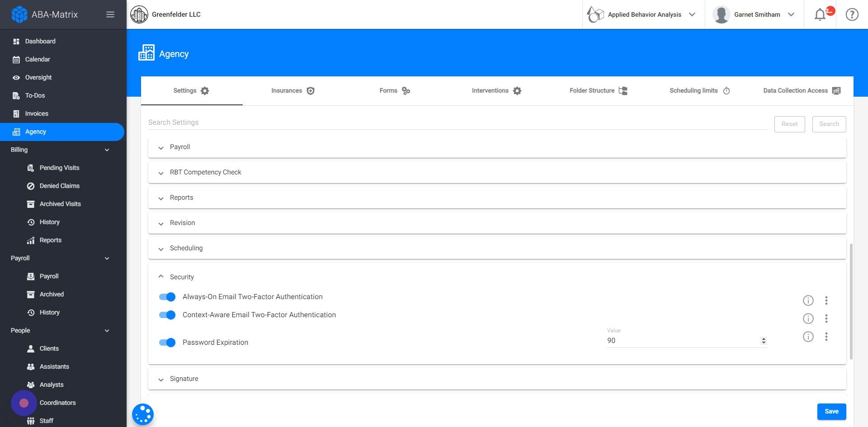Click the Billing History clock icon
This screenshot has width=868, height=427.
[31, 222]
